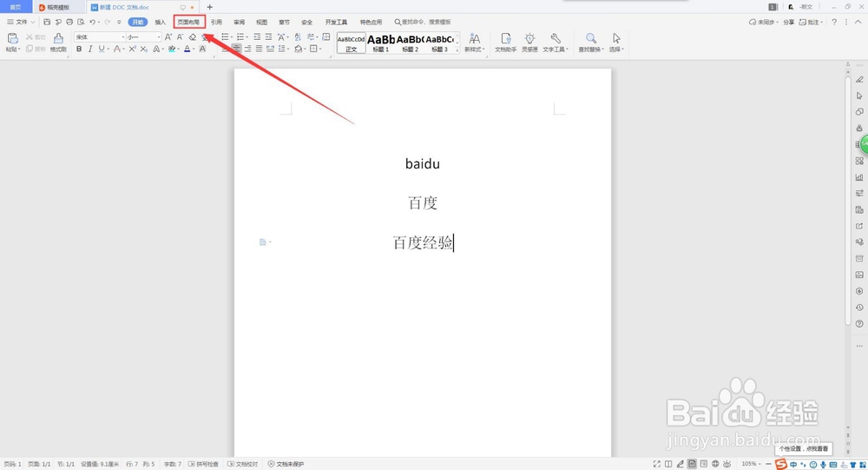Click the Bulleted List icon
868x470 pixels.
click(x=225, y=37)
